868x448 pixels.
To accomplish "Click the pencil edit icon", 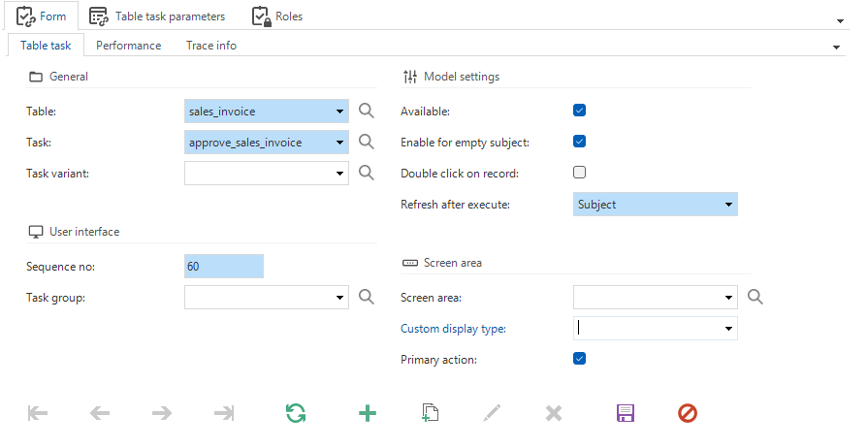I will coord(492,413).
